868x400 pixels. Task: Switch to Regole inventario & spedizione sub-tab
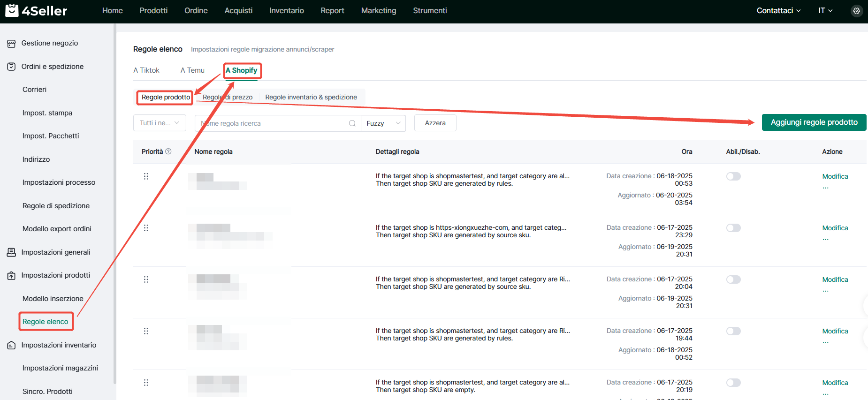coord(311,97)
